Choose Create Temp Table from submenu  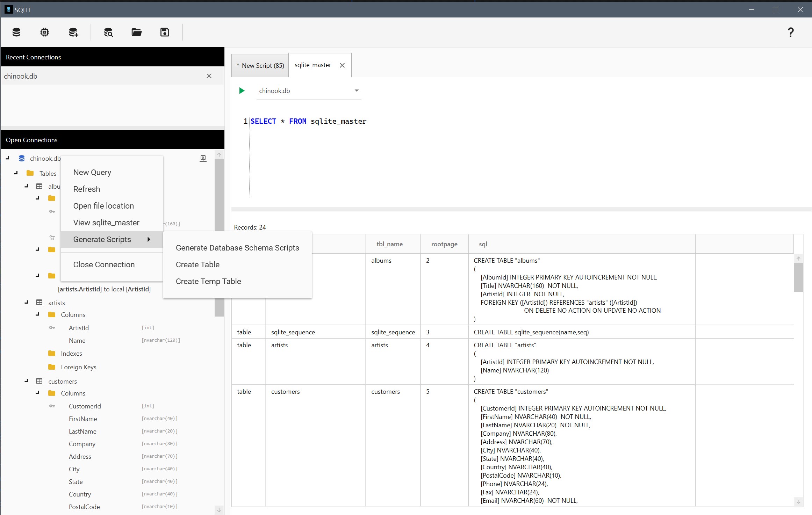point(208,281)
